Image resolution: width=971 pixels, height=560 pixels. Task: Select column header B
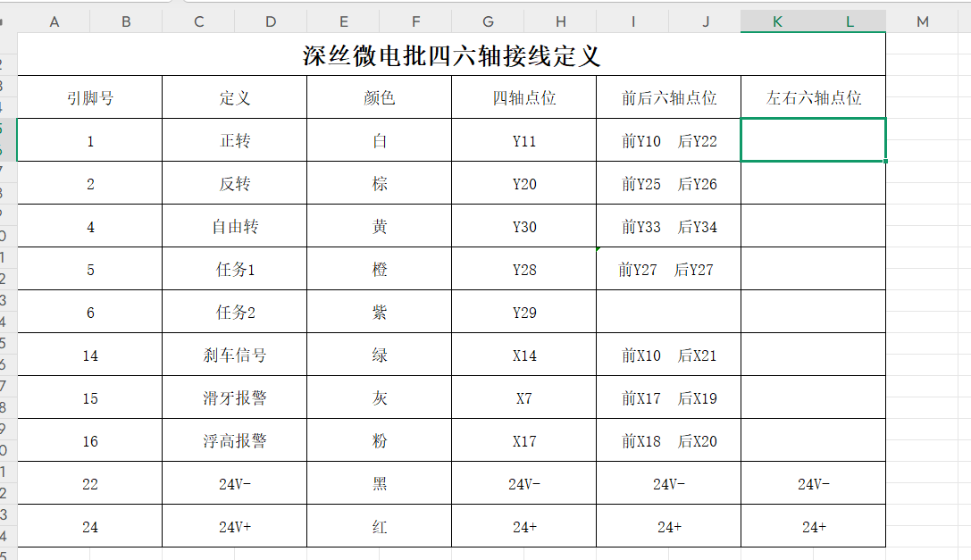[x=126, y=21]
